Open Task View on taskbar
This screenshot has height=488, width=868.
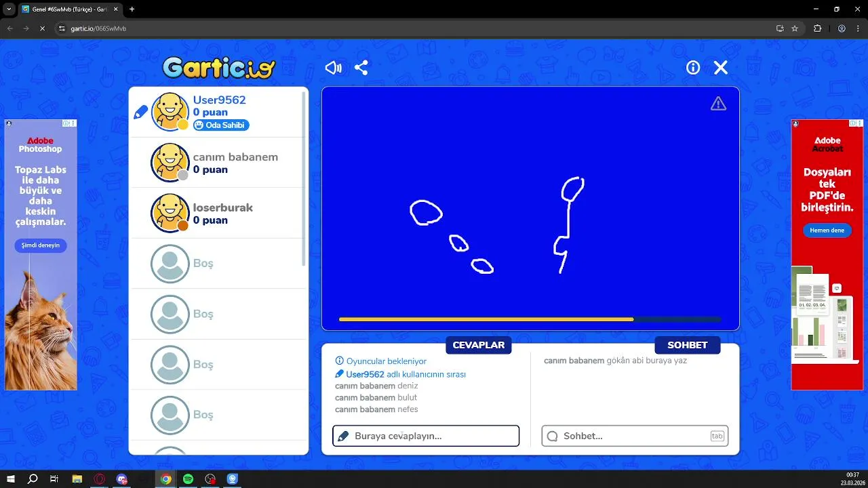pyautogui.click(x=54, y=479)
